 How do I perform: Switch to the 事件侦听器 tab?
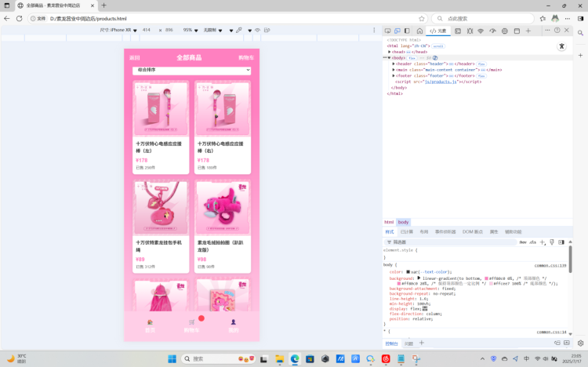tap(445, 232)
